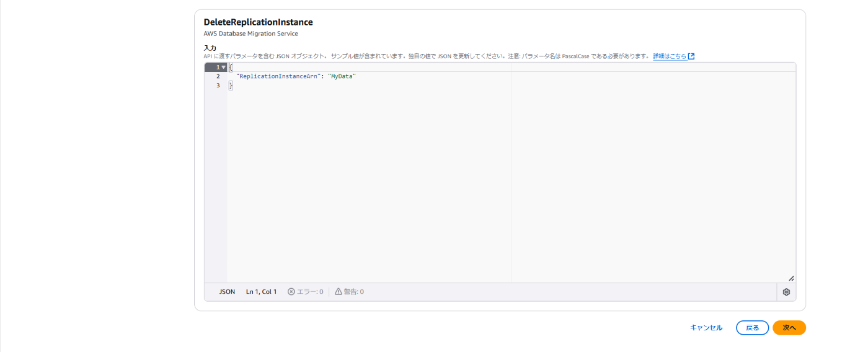Click the Ln 1, Col 1 cursor position indicator
Image resolution: width=868 pixels, height=352 pixels.
point(261,291)
